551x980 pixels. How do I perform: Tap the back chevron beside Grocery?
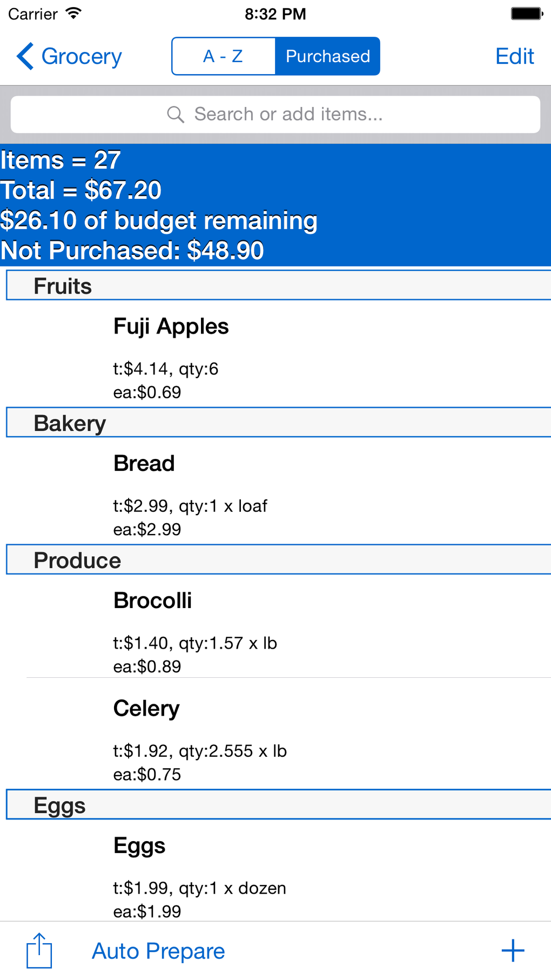[24, 56]
